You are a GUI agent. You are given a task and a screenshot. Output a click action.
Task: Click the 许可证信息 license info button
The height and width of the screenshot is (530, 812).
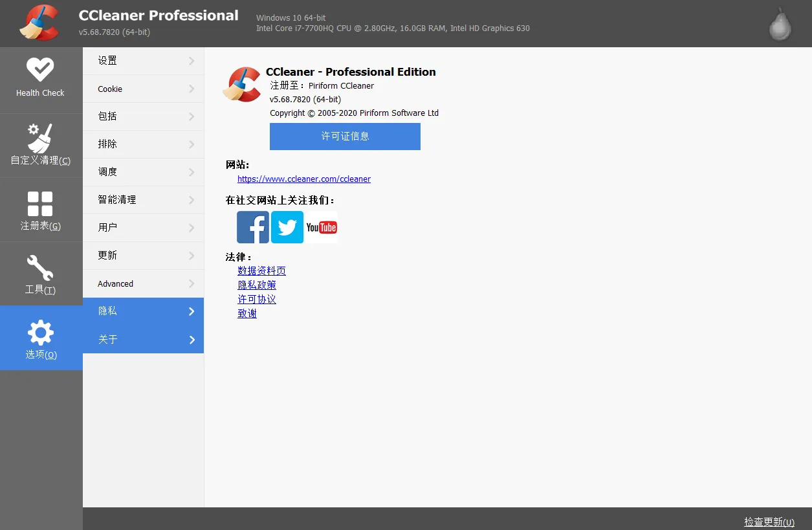[x=345, y=137]
